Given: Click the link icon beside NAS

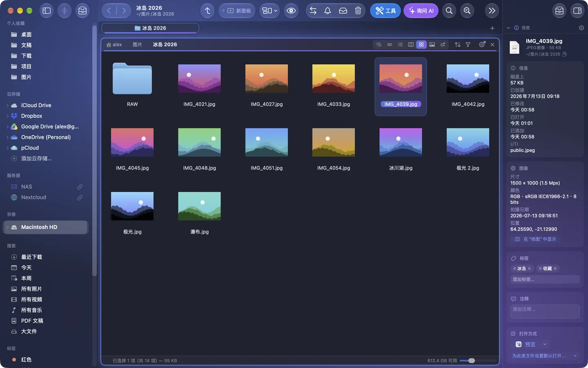Looking at the screenshot, I should [x=80, y=187].
